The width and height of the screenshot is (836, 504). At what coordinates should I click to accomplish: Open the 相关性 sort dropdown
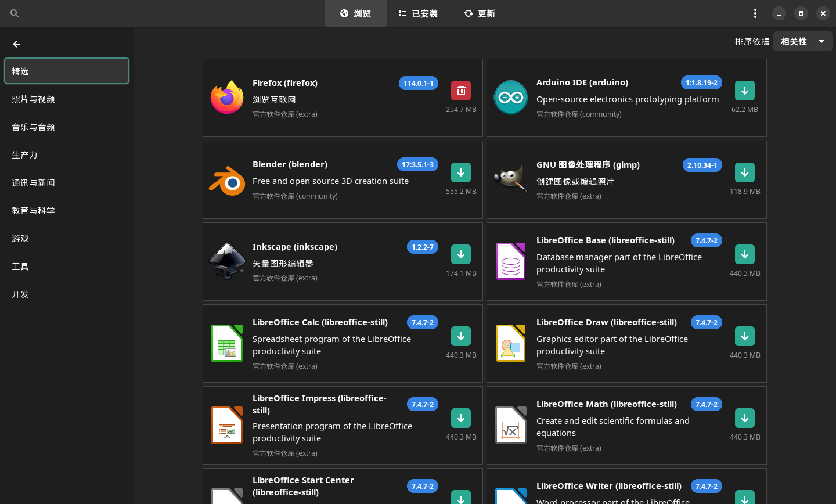click(x=803, y=41)
